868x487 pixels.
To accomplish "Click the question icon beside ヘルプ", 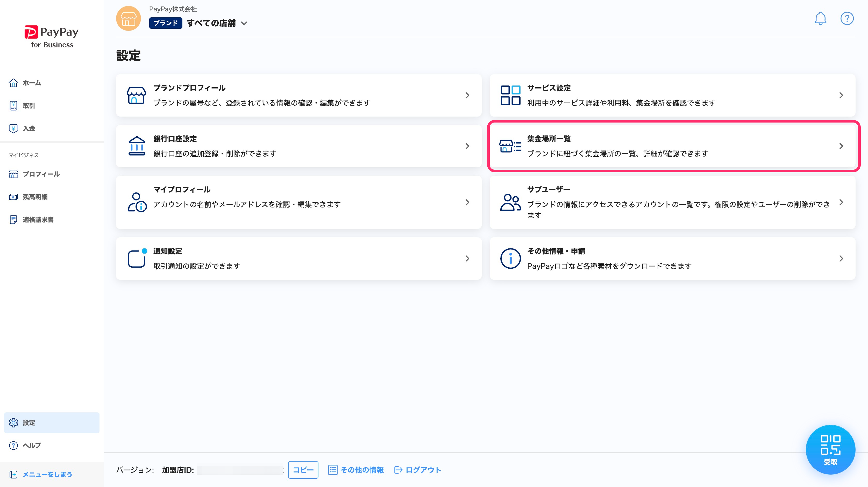I will point(13,446).
